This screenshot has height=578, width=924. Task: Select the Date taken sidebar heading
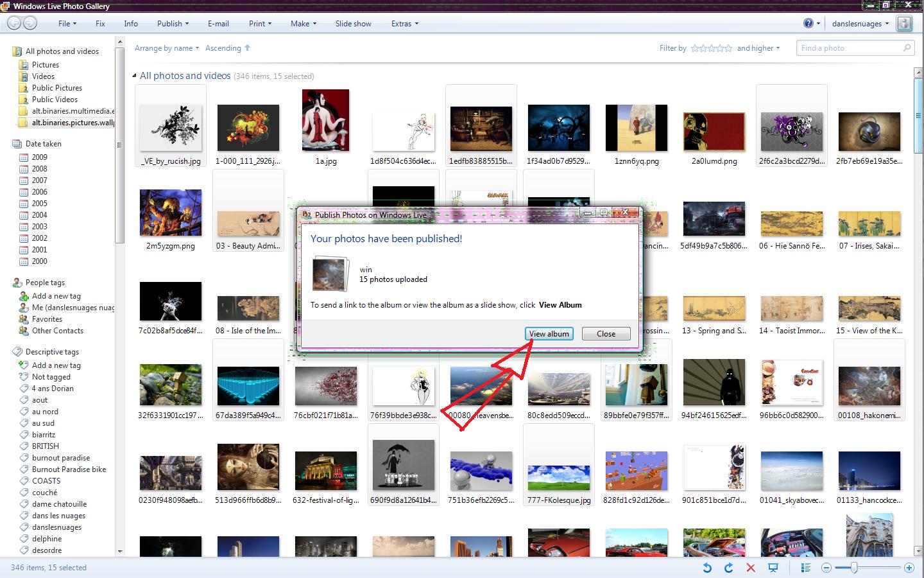(x=43, y=144)
